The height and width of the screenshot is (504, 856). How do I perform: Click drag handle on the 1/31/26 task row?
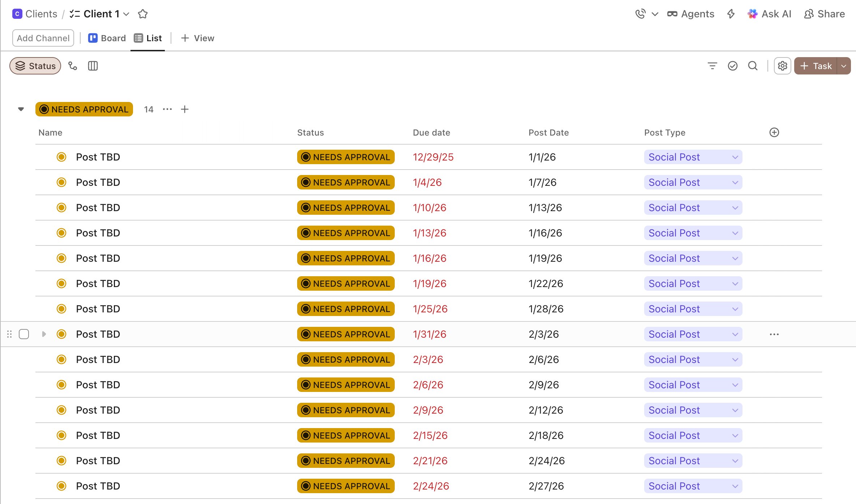(9, 334)
